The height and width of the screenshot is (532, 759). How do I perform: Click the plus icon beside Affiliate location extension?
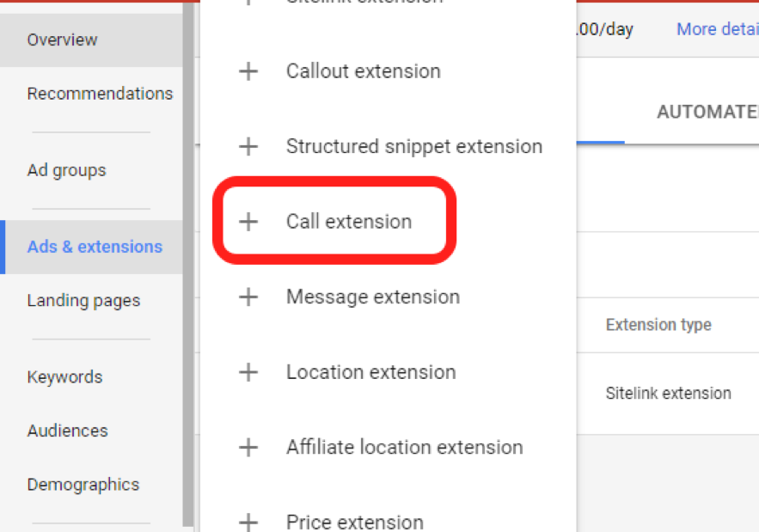(248, 448)
